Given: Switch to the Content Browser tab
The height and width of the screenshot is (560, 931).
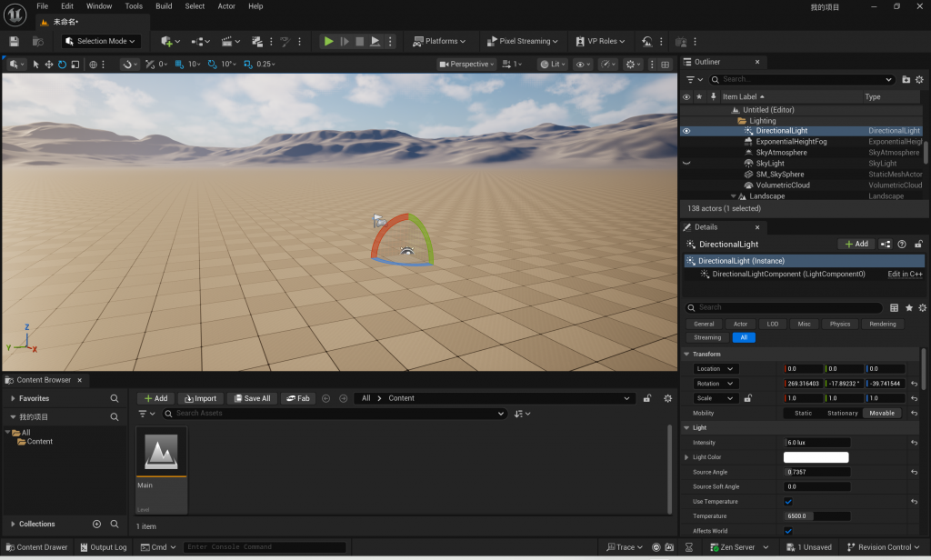Looking at the screenshot, I should (44, 380).
